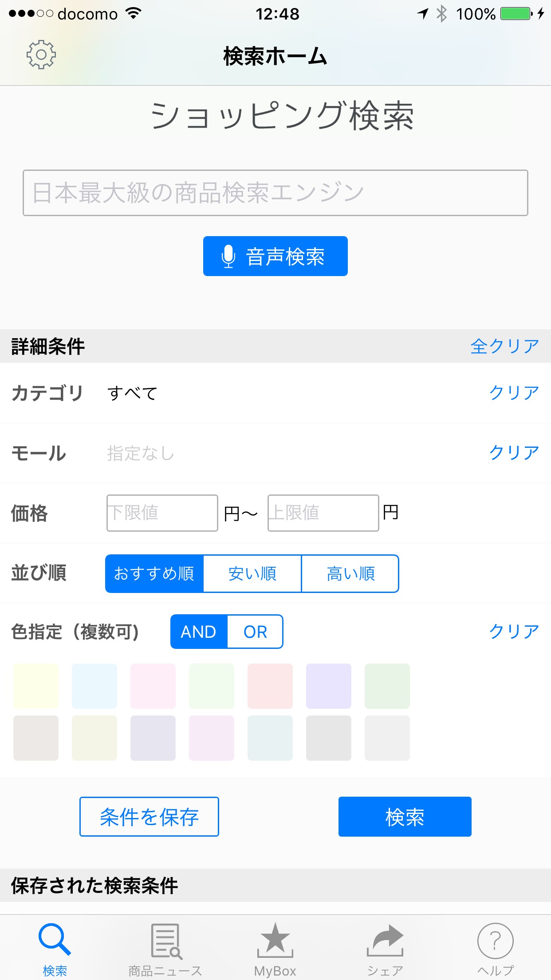Open the ヘルプ question mark icon
551x980 pixels.
495,941
